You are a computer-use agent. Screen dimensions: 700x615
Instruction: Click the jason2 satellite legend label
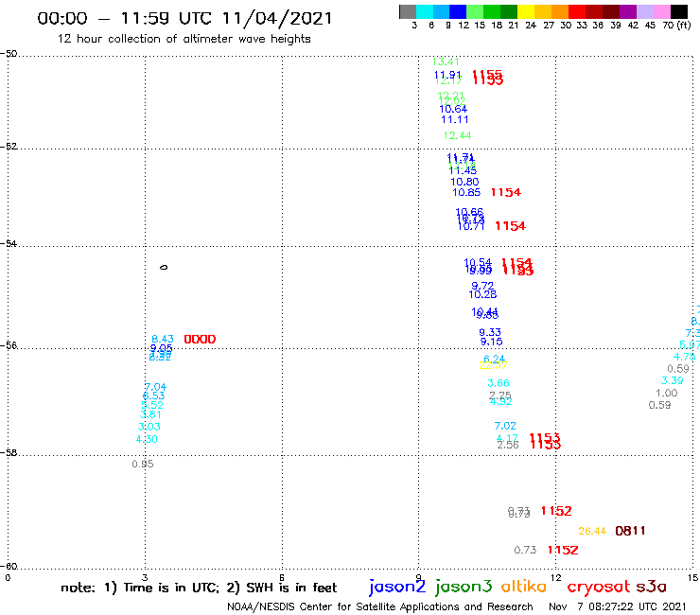click(397, 587)
